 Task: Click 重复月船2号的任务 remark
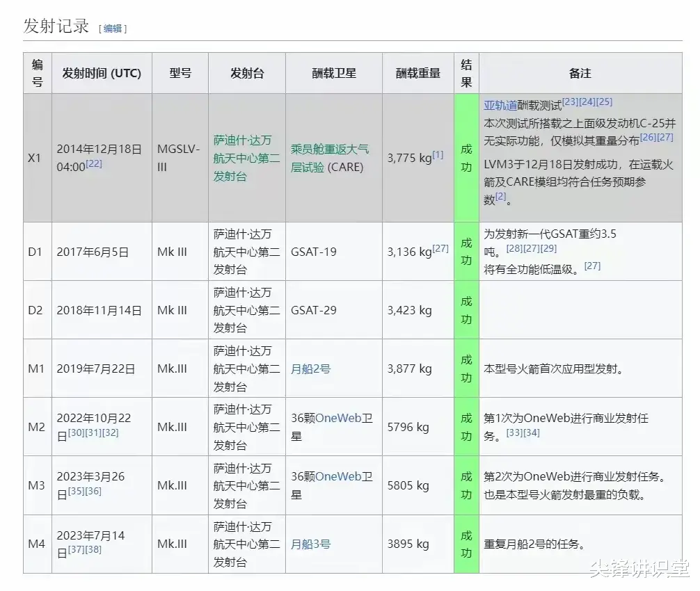click(534, 544)
